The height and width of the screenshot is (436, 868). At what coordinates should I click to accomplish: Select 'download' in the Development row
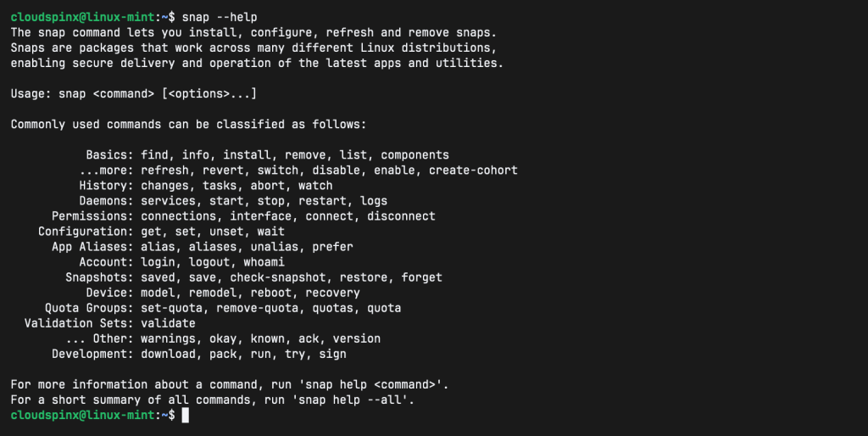click(x=168, y=354)
